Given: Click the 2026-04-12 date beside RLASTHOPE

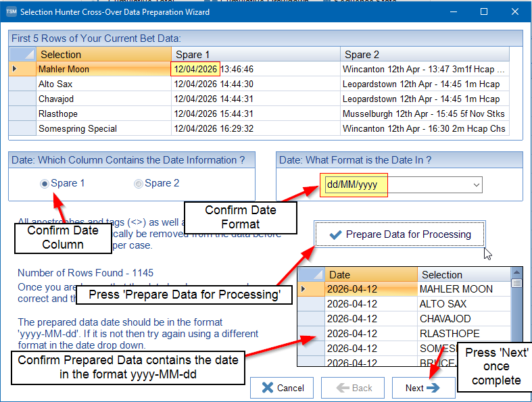Looking at the screenshot, I should tap(371, 334).
